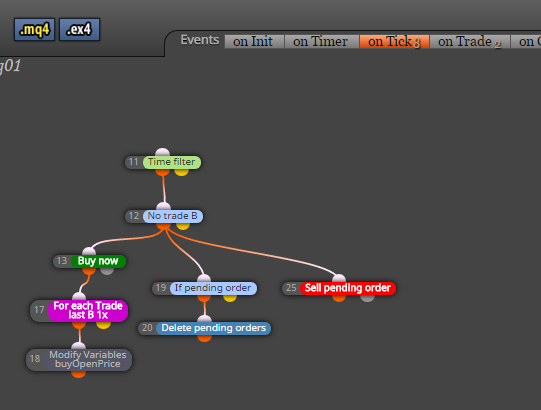Screen dimensions: 541x410
Task: Click the number 18 block label
Action: tap(35, 359)
